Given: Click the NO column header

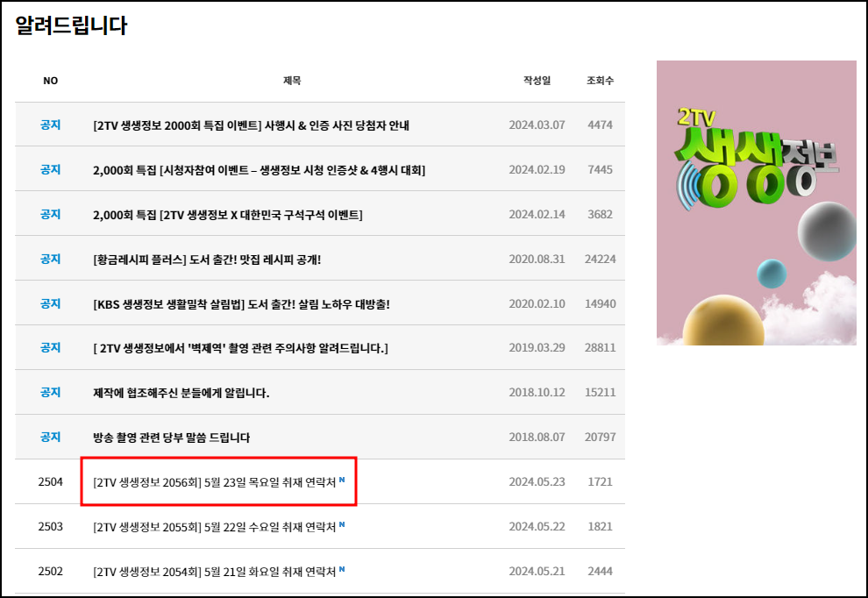Looking at the screenshot, I should pos(50,81).
